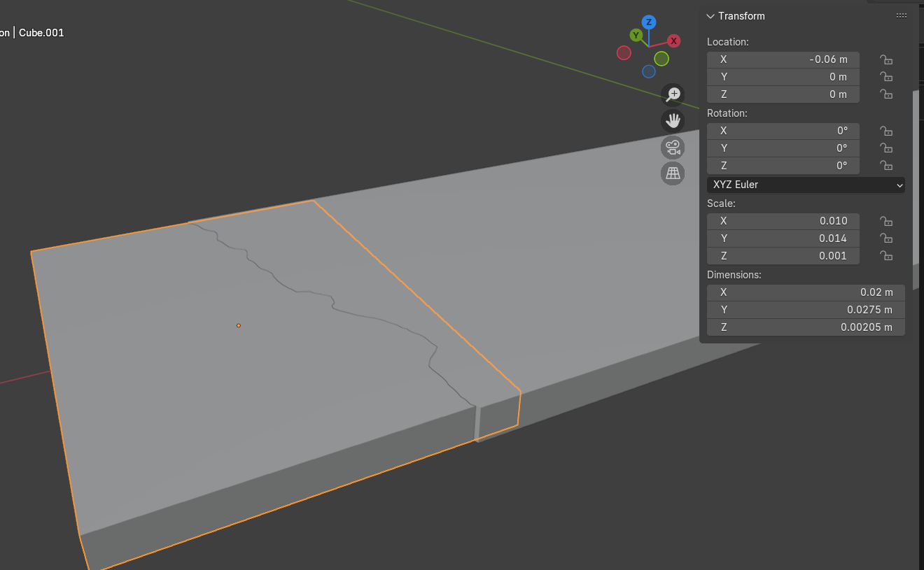Viewport: 924px width, 570px height.
Task: Click the Dimensions Z field showing 0.00205 m
Action: click(x=805, y=327)
